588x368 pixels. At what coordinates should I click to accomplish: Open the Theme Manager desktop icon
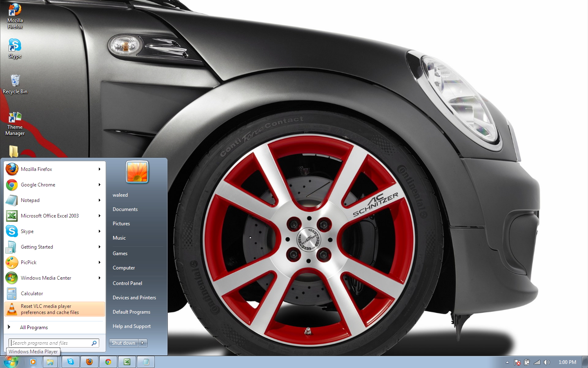point(15,123)
